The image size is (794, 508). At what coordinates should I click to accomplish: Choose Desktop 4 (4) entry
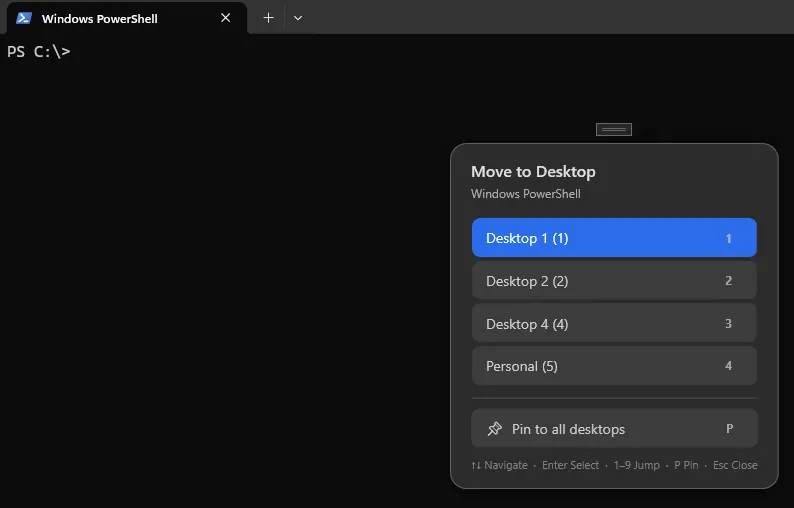(x=614, y=323)
